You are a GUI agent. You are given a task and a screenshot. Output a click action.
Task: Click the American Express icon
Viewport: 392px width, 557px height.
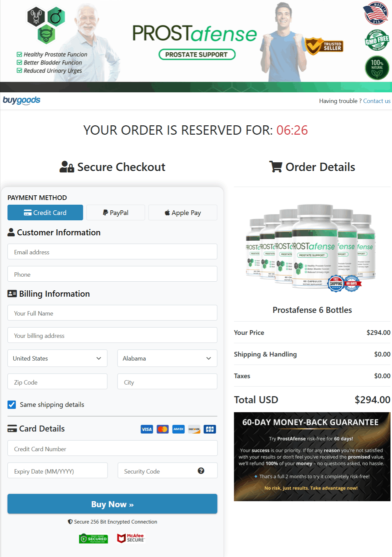click(x=178, y=429)
